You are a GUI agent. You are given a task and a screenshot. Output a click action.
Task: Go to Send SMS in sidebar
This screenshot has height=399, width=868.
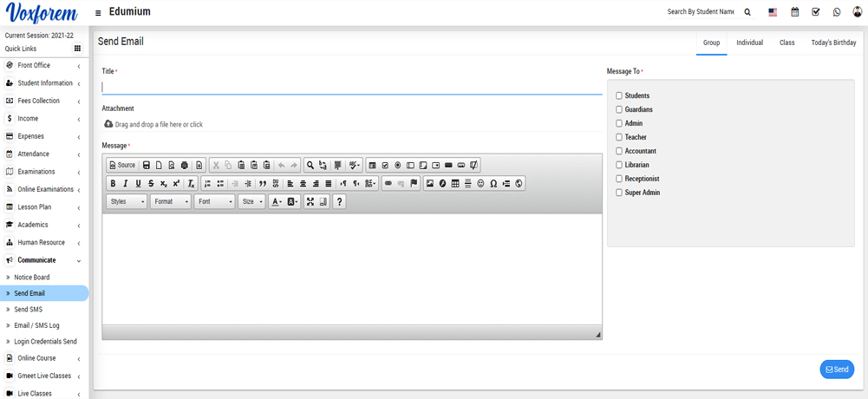[29, 310]
